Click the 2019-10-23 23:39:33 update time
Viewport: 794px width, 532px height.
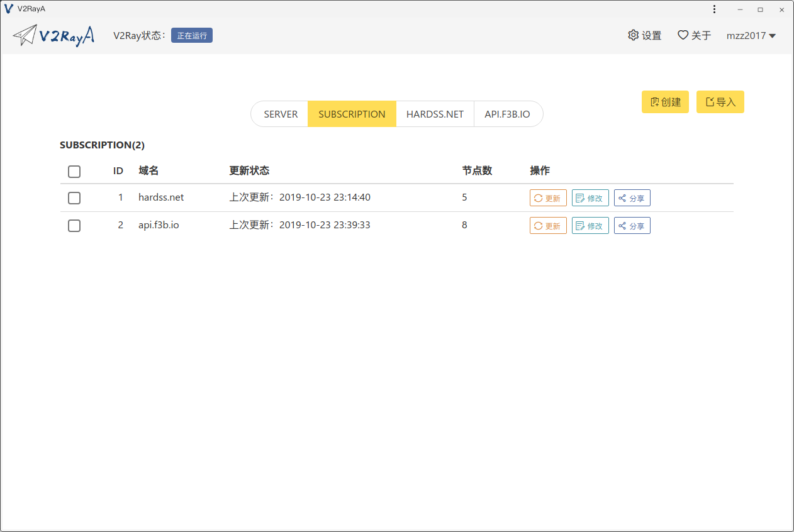(325, 225)
